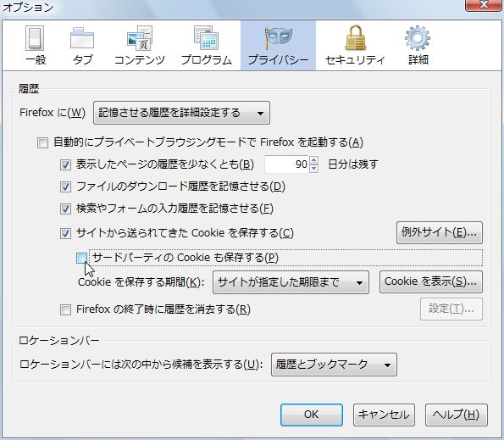Open the コンテンツ content icon panel
This screenshot has width=504, height=440.
coord(140,45)
